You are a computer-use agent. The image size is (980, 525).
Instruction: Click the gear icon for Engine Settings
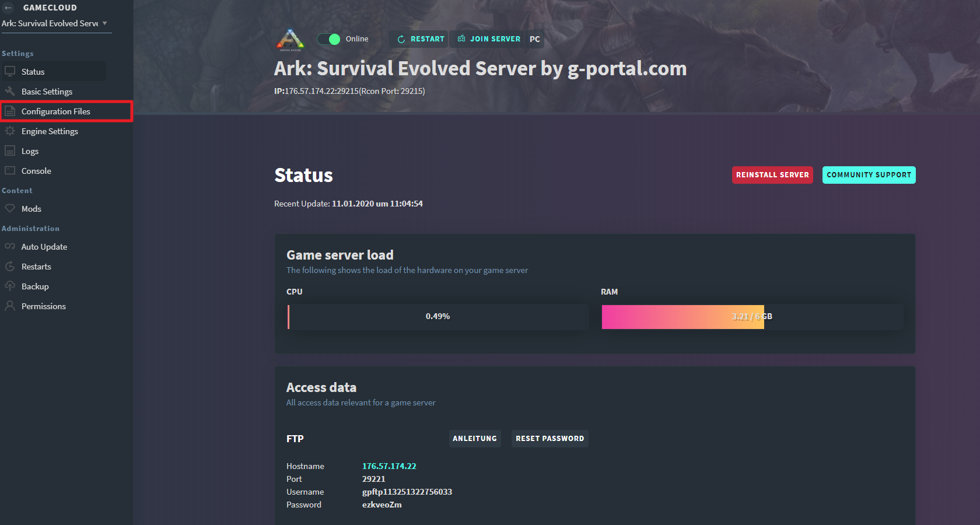(10, 131)
